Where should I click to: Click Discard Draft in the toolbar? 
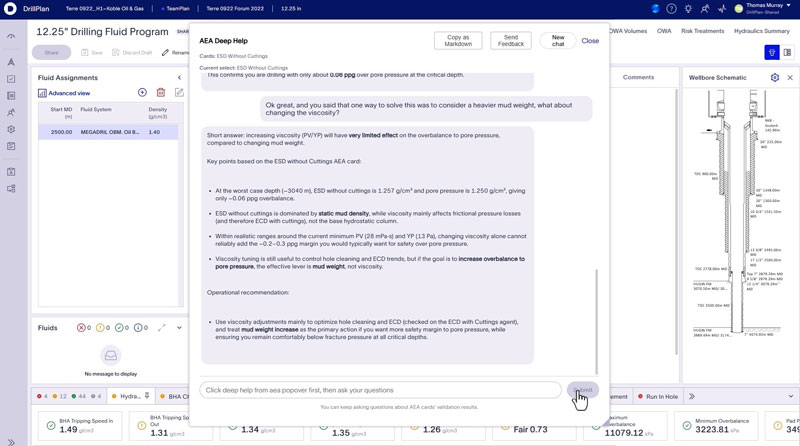coord(132,53)
